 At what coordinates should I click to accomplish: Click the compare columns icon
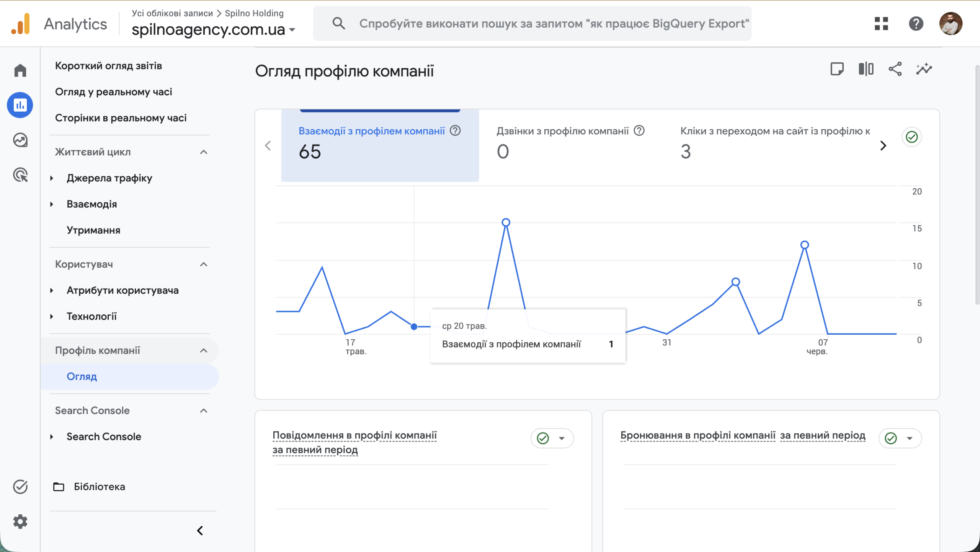tap(866, 69)
